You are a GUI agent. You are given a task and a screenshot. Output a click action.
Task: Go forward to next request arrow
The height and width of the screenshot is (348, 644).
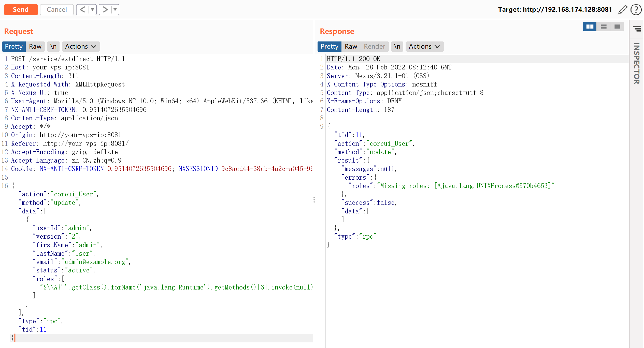coord(105,10)
